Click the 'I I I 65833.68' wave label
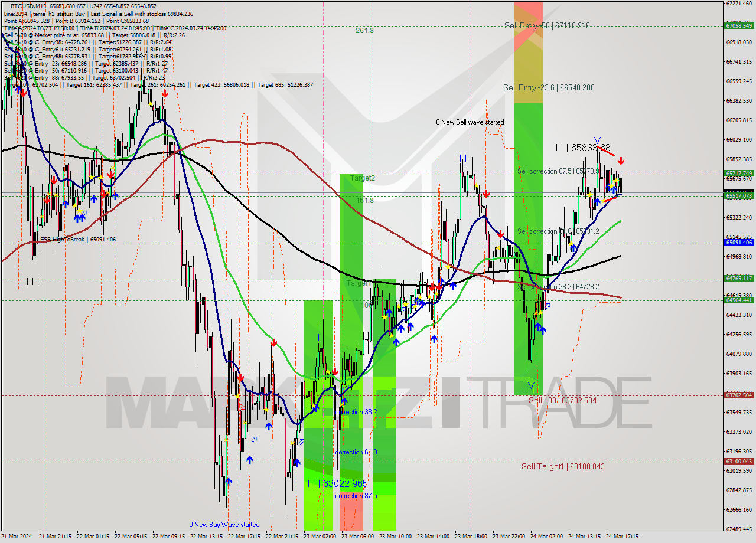 coord(583,147)
